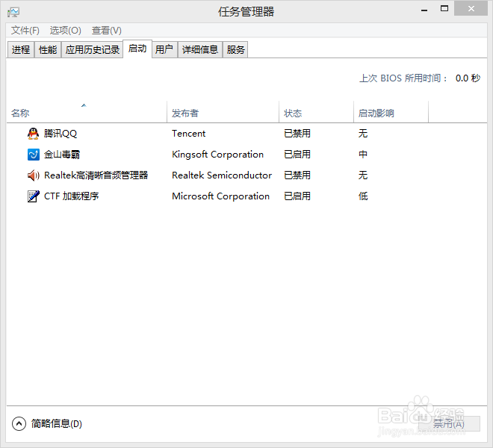Click the 上次 BIOS 所用时间 label
The height and width of the screenshot is (448, 493).
point(403,78)
